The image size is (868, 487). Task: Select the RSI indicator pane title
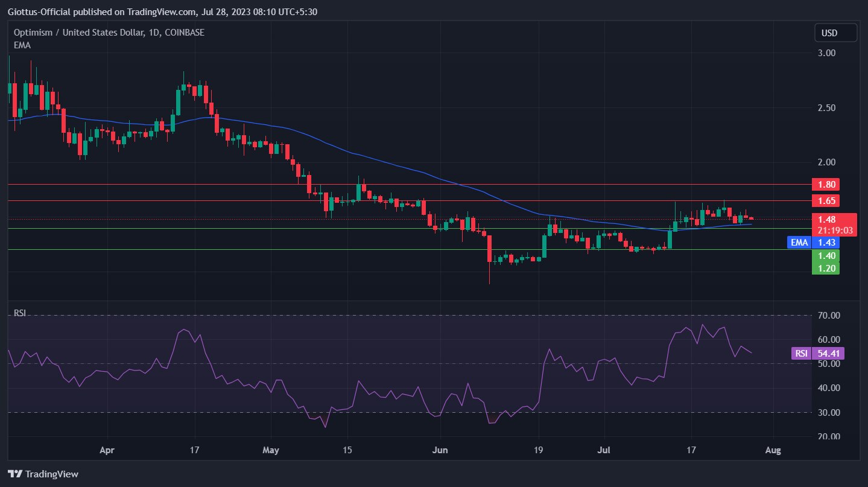(x=20, y=314)
